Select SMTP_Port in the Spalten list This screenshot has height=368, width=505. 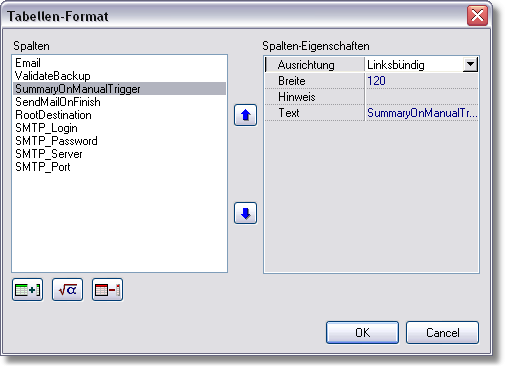tap(119, 167)
